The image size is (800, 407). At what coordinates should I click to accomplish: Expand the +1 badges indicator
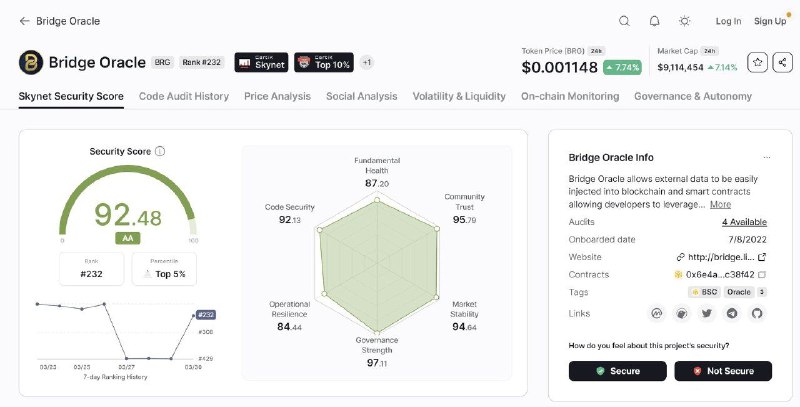[366, 62]
